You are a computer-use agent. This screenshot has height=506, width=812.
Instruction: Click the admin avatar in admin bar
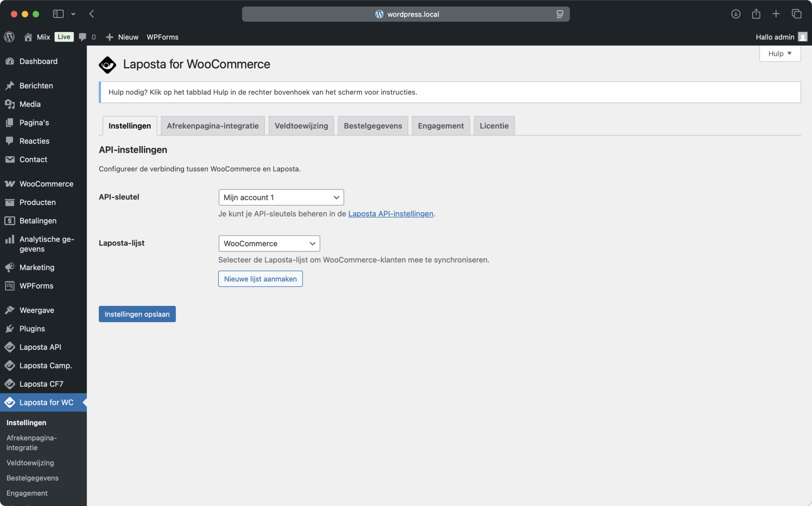(x=803, y=37)
